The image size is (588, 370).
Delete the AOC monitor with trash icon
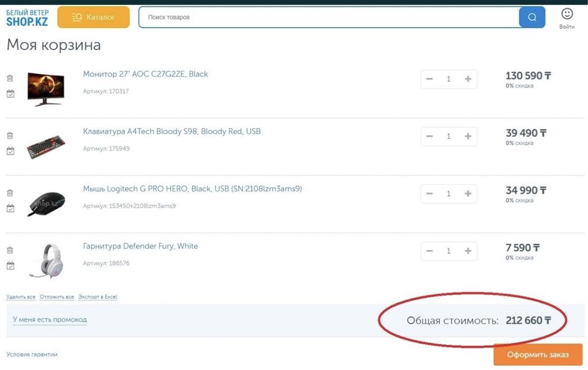(x=10, y=78)
